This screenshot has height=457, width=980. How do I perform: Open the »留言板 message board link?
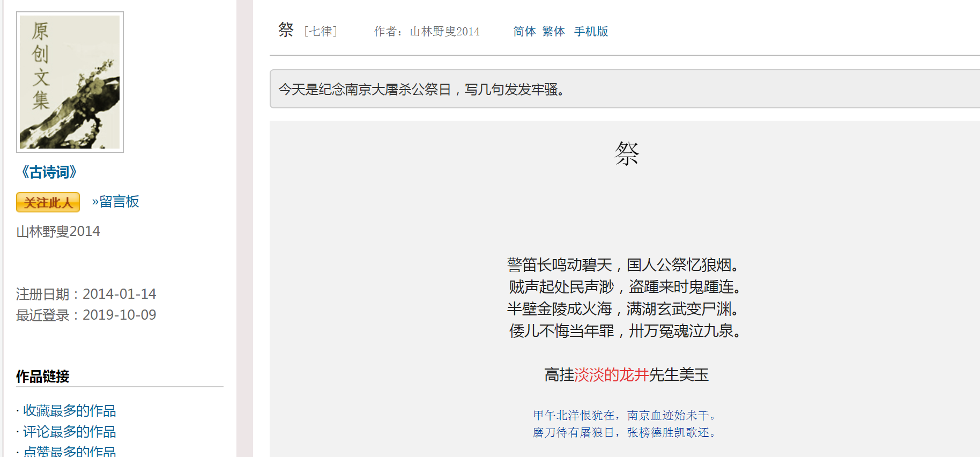[115, 202]
